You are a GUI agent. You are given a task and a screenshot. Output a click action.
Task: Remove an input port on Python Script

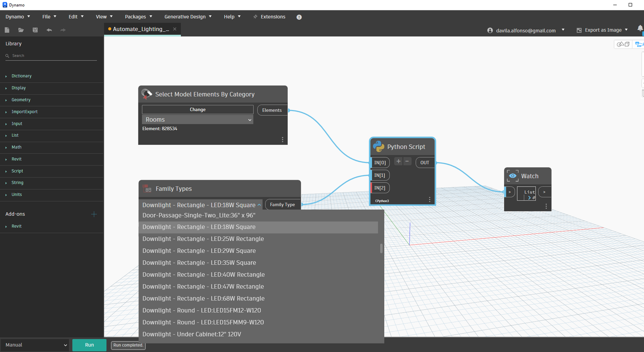coord(407,161)
